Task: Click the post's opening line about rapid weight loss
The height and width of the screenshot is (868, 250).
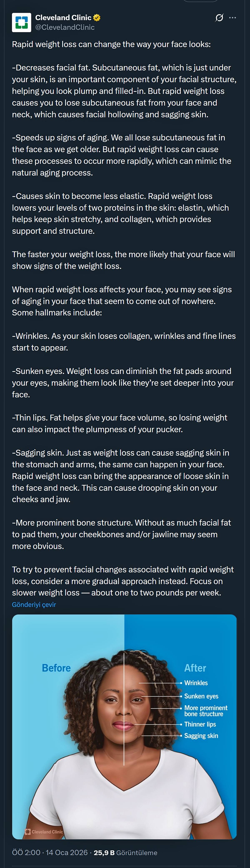Action: (x=111, y=44)
